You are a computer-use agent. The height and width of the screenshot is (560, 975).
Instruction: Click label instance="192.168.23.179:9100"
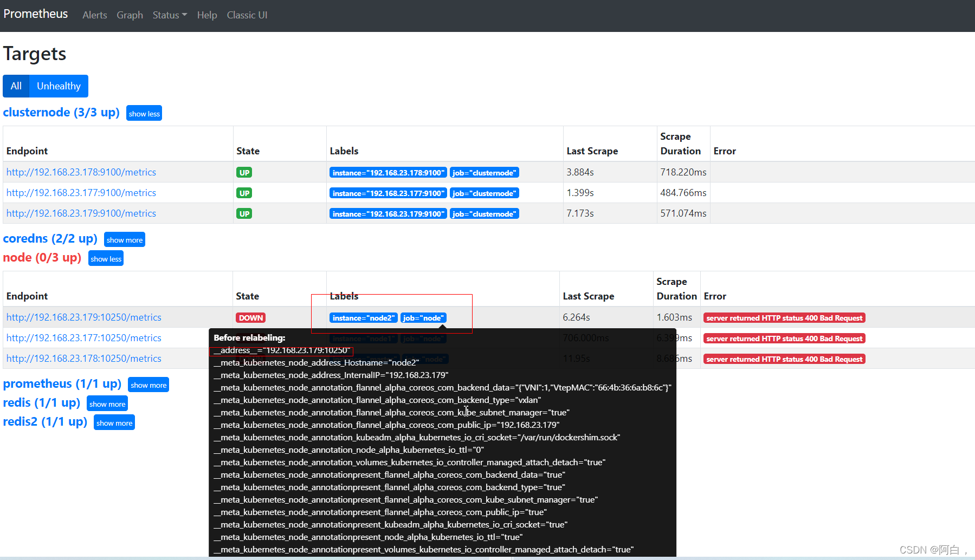(388, 214)
